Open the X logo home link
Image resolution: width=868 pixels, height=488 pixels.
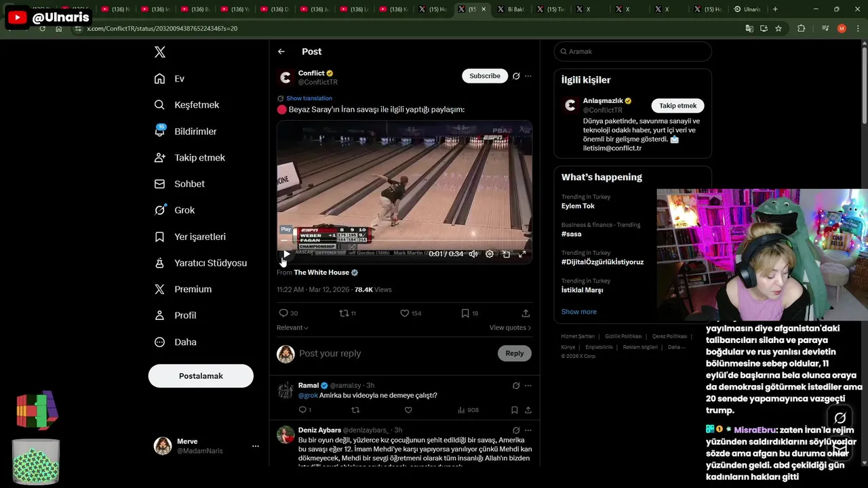click(x=159, y=52)
